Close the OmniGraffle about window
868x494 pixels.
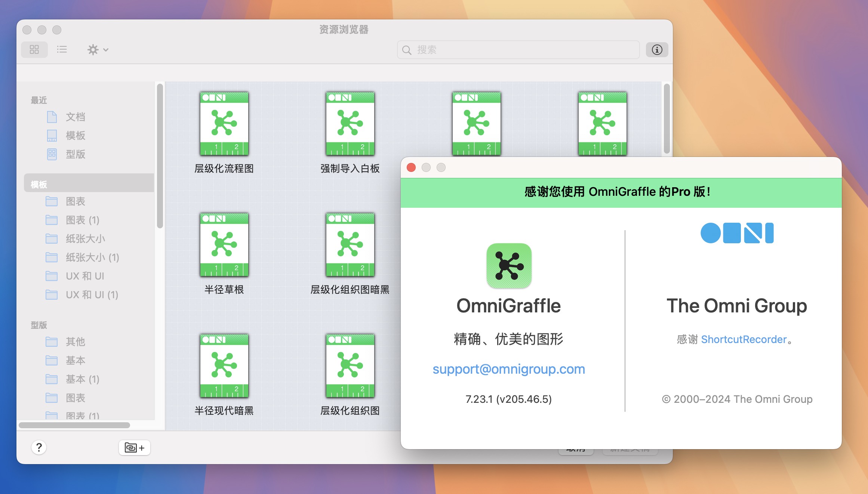pos(411,167)
